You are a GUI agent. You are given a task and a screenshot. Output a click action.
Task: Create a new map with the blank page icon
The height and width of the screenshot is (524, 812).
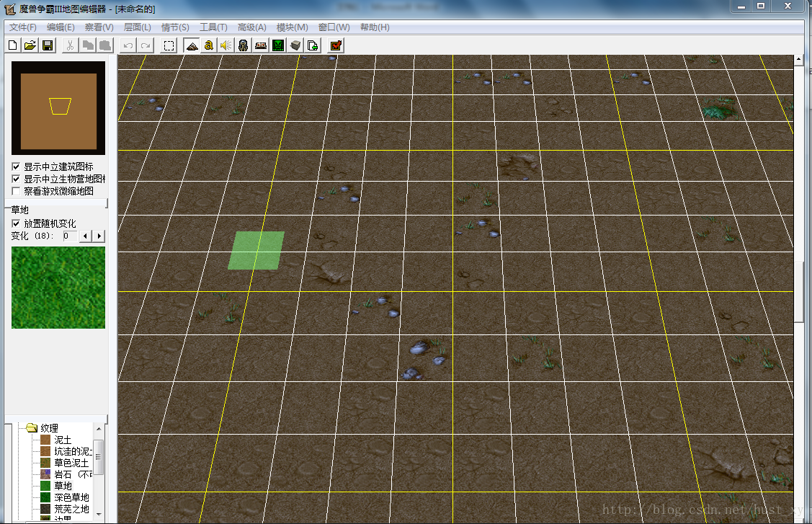pyautogui.click(x=12, y=45)
